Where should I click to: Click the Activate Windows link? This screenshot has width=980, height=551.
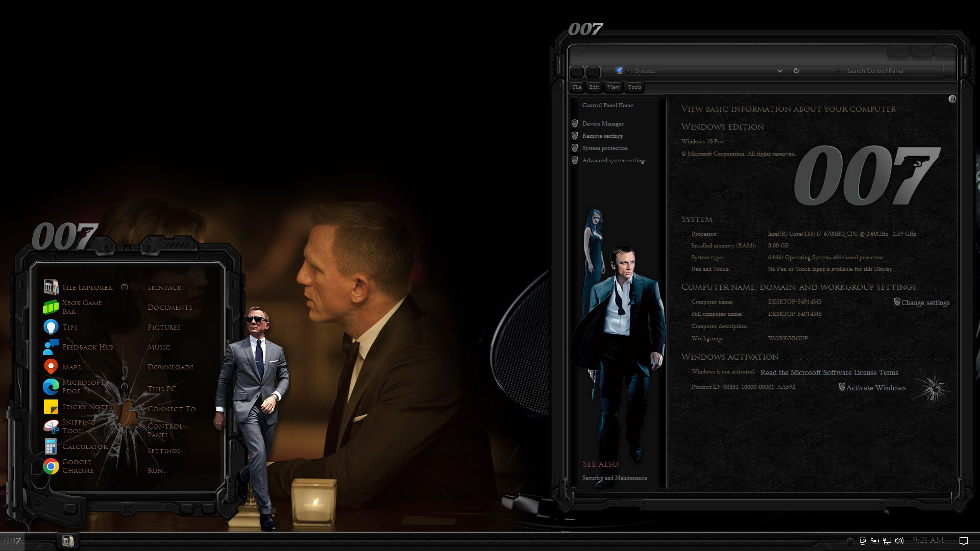876,388
